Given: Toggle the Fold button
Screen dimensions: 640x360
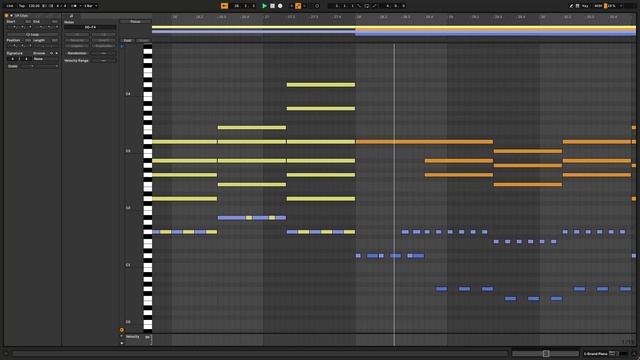Looking at the screenshot, I should [127, 41].
